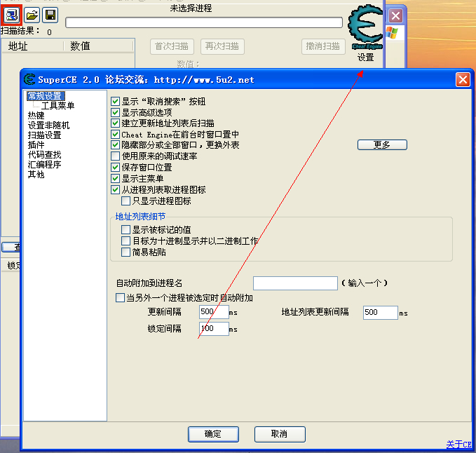The width and height of the screenshot is (476, 453).
Task: Toggle 从进程列表取进程图标 checkbox
Action: click(x=115, y=190)
